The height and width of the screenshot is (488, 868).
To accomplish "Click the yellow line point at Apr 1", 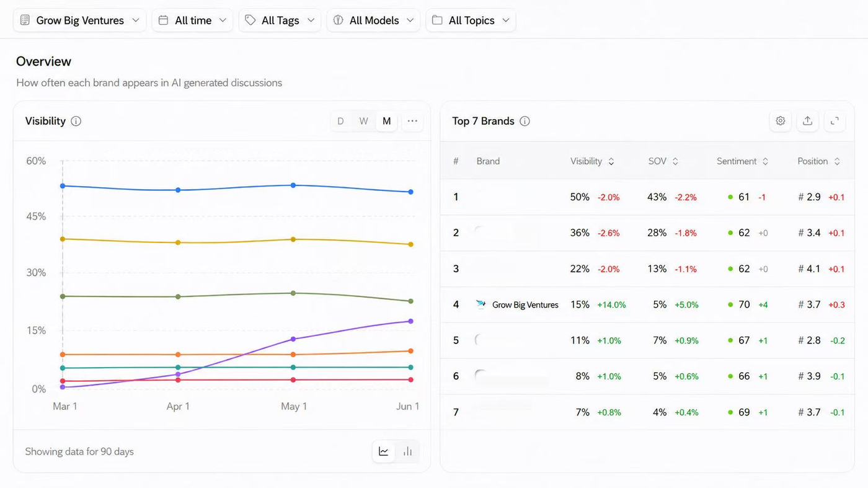I will [178, 242].
